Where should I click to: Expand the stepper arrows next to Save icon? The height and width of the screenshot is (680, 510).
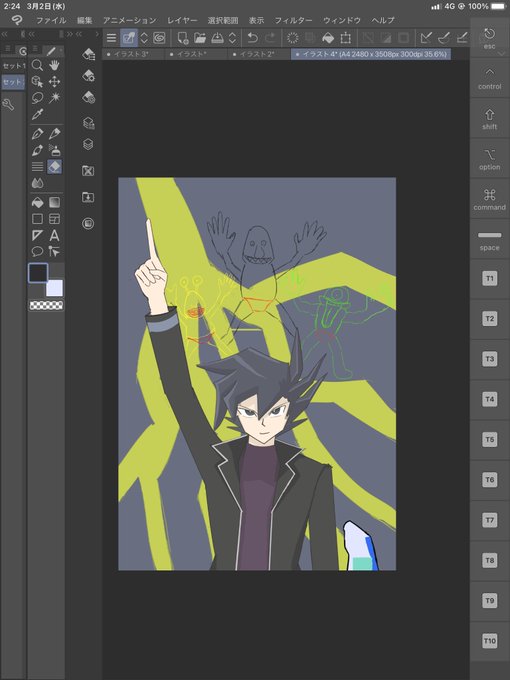pyautogui.click(x=232, y=38)
